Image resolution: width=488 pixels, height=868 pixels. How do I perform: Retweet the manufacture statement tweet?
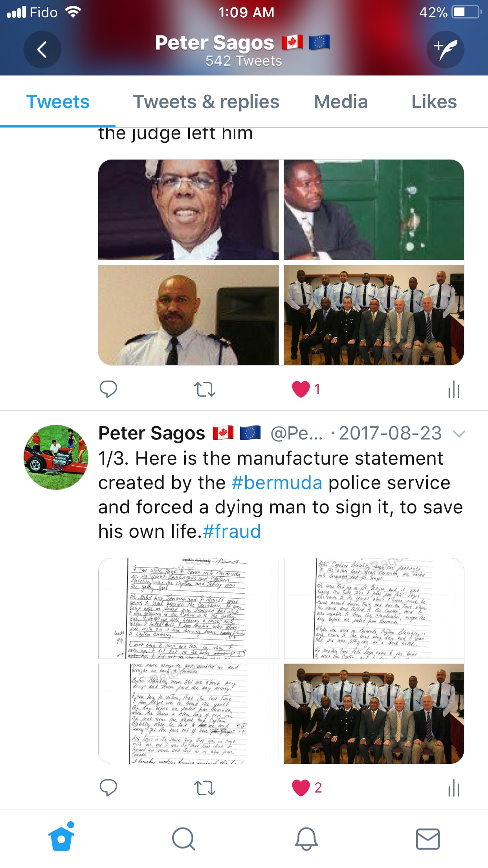pos(205,788)
